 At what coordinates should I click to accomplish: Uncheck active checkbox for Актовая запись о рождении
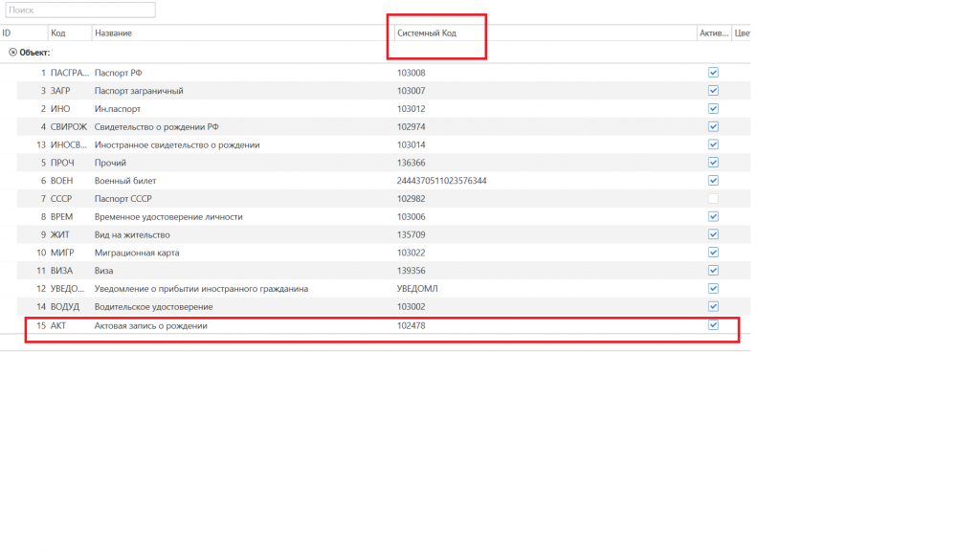(x=713, y=325)
